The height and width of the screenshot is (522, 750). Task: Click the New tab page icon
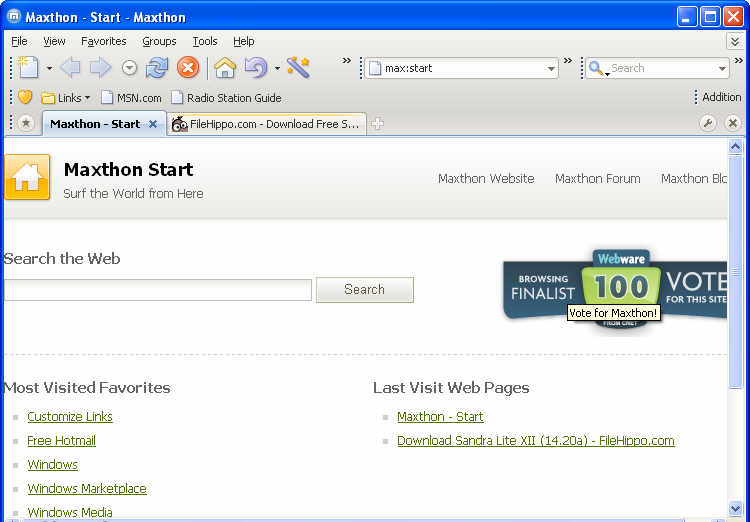[28, 67]
